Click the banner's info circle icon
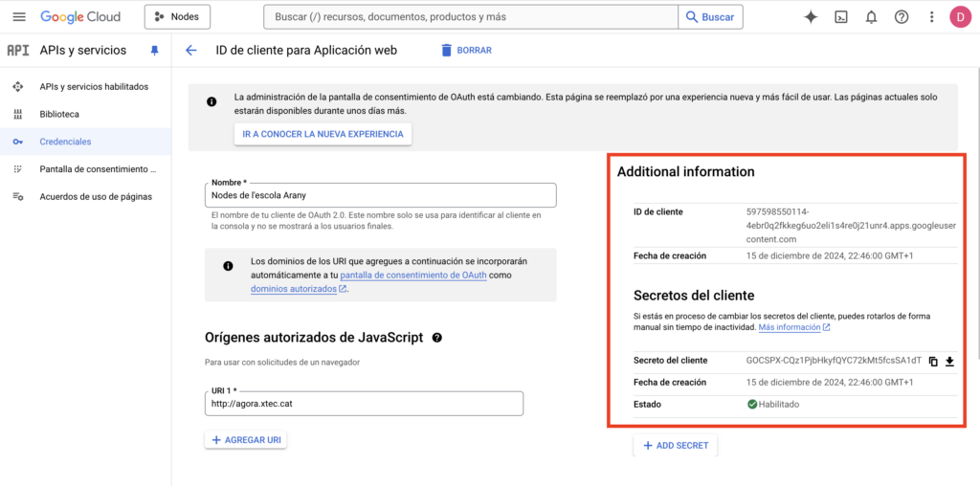The width and height of the screenshot is (980, 486). coord(212,101)
